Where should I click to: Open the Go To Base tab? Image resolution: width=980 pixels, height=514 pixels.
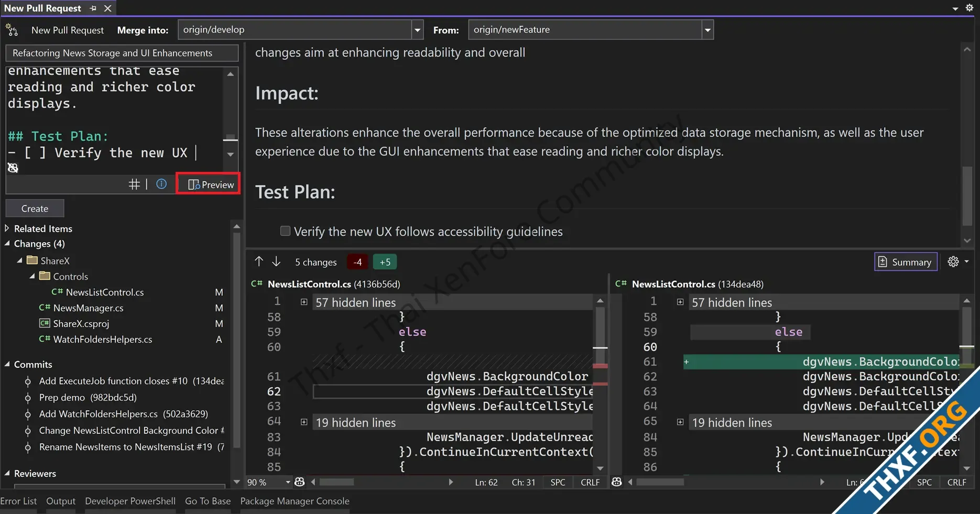point(208,501)
